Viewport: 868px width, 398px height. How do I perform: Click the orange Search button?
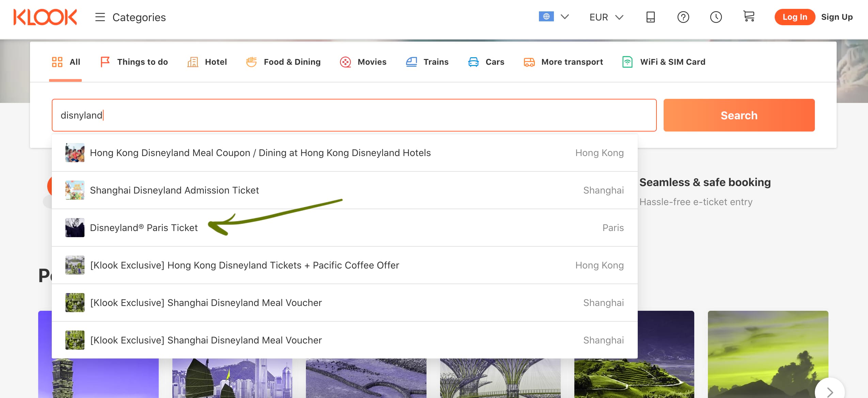click(x=739, y=115)
